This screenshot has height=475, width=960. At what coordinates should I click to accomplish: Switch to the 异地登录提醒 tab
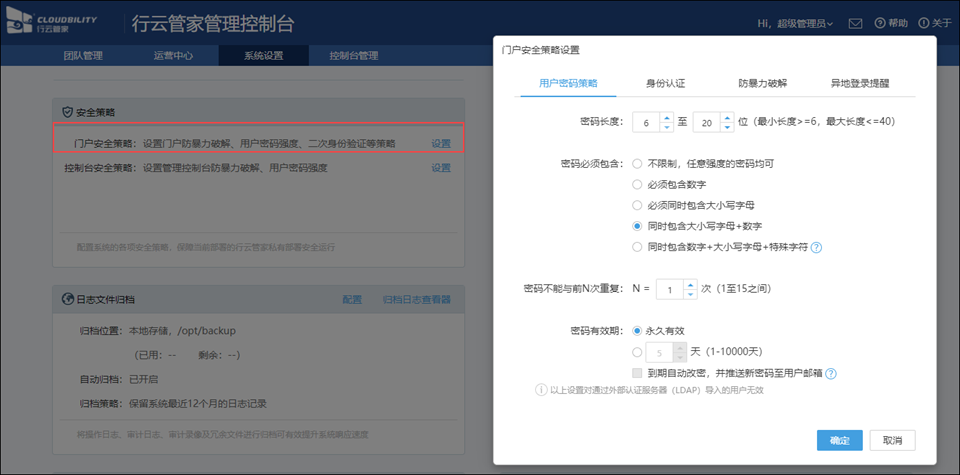859,84
